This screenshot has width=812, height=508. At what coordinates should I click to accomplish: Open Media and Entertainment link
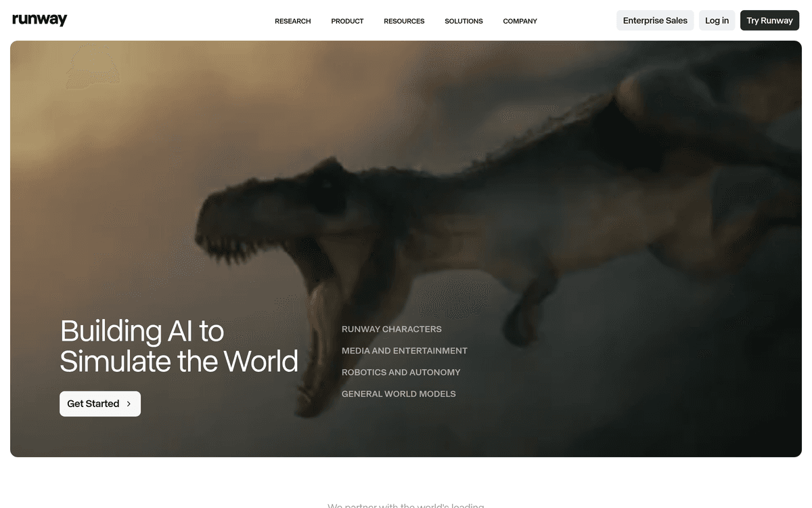point(404,351)
